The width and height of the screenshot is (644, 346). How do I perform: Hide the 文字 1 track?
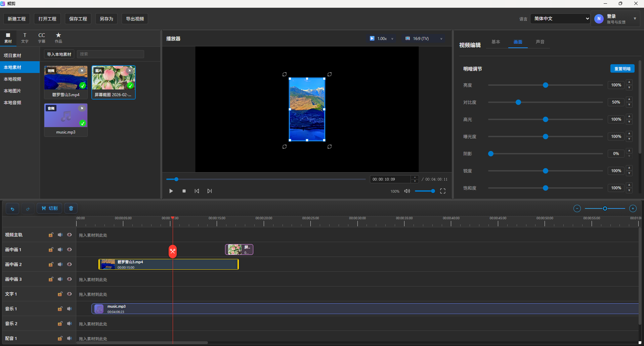pos(69,294)
